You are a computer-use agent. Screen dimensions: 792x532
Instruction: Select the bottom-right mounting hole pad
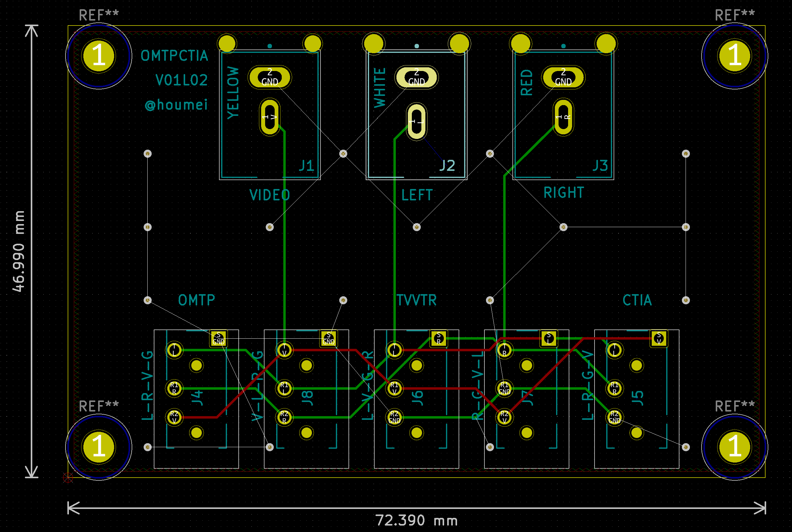(734, 447)
